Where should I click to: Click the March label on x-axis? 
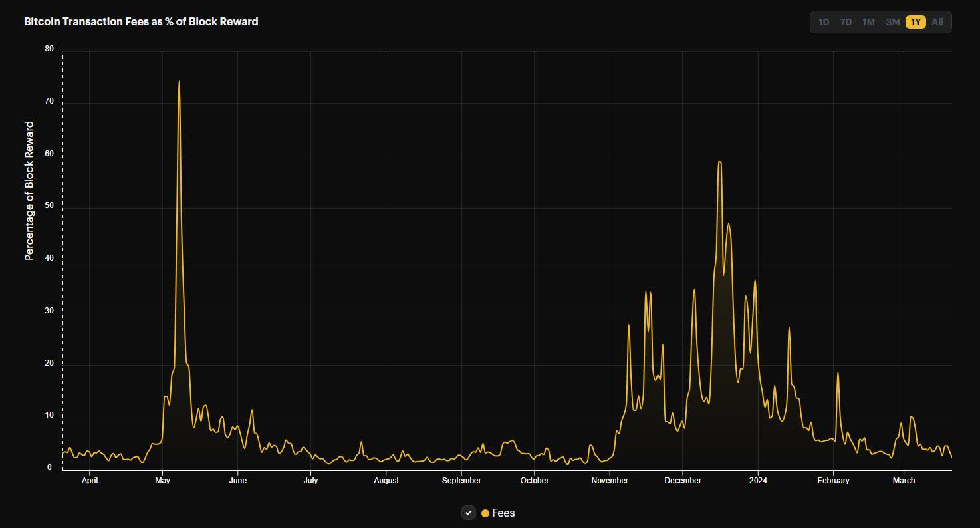[904, 480]
